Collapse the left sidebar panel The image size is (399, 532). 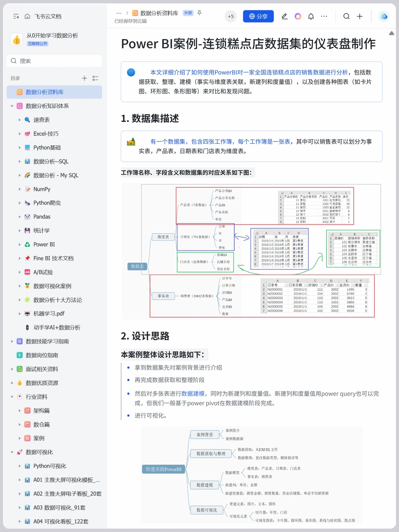(x=15, y=16)
